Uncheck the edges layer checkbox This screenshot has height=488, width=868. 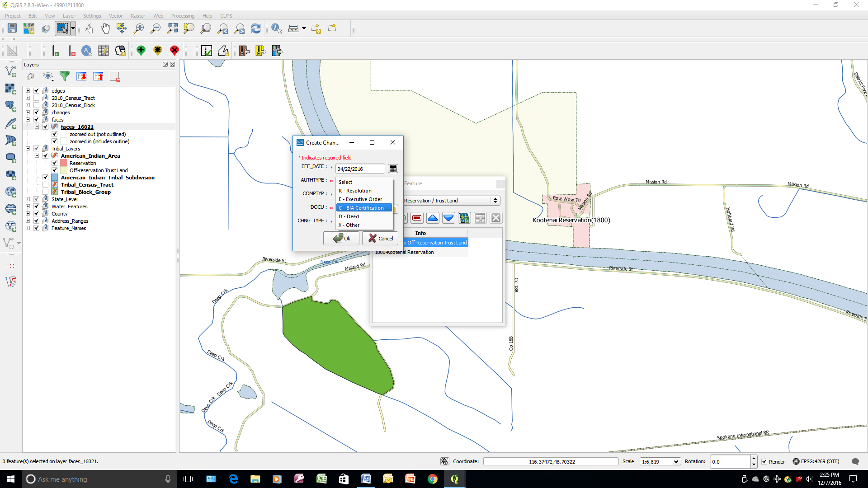37,91
